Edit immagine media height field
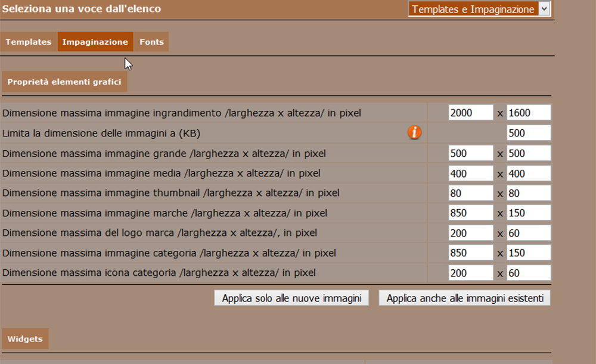The image size is (596, 364). 528,173
